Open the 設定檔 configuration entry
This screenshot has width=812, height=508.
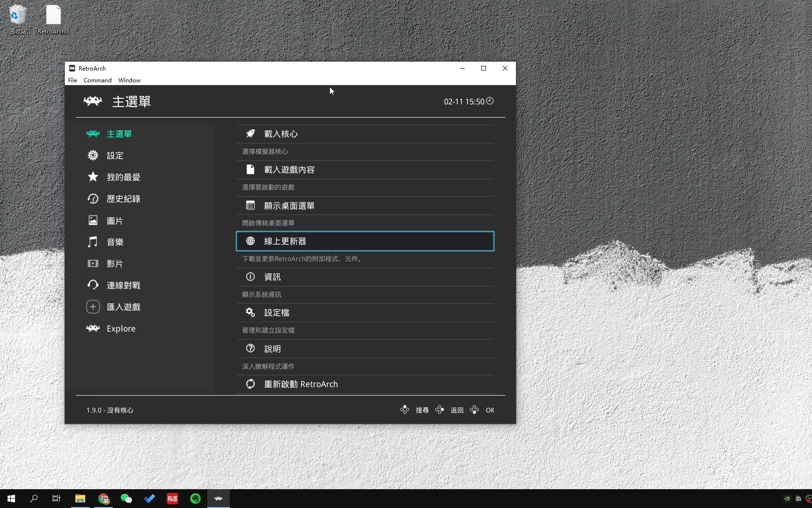[x=365, y=313]
